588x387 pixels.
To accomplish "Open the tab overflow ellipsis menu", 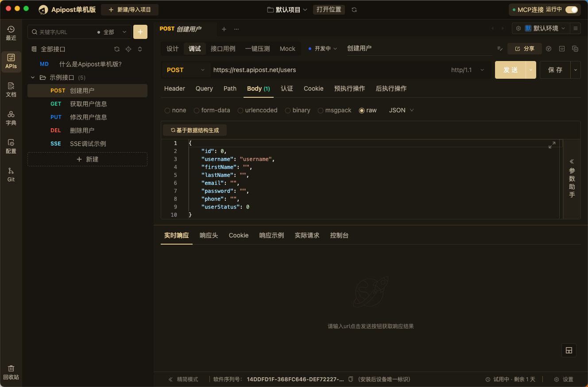I will pos(236,29).
